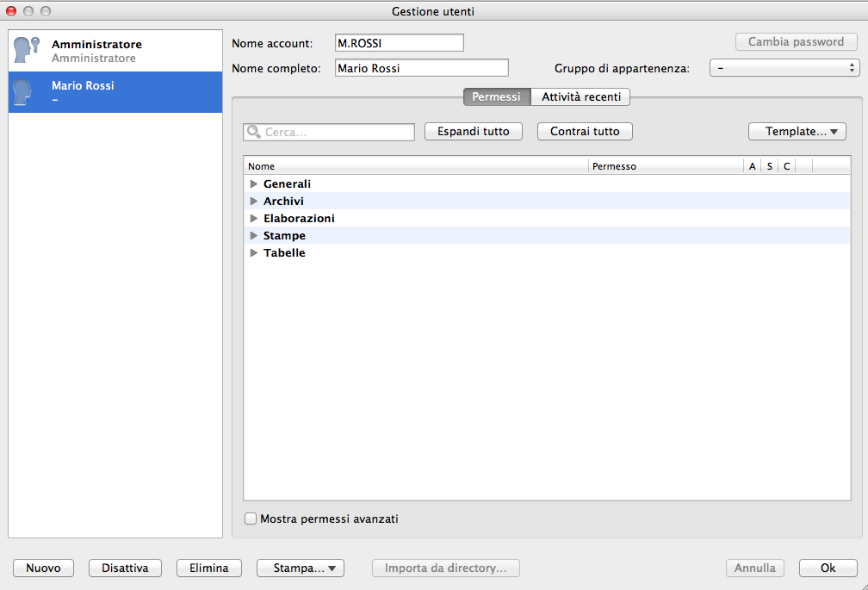Open the Template dropdown menu
This screenshot has height=590, width=868.
(x=797, y=132)
